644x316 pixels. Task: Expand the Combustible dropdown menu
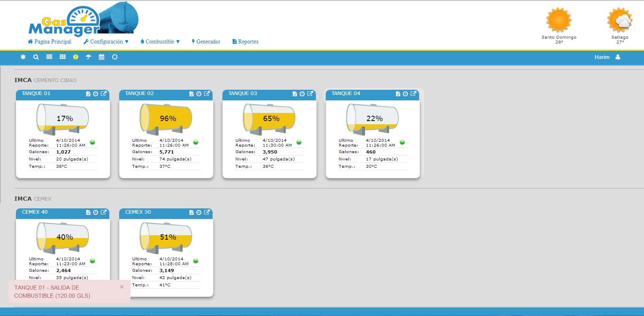(160, 42)
